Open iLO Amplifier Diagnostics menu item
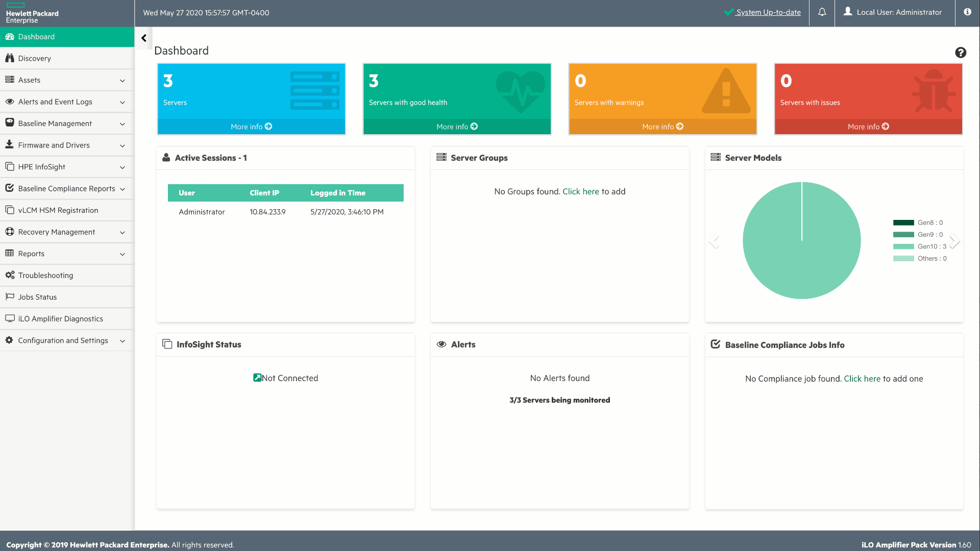 [x=60, y=319]
